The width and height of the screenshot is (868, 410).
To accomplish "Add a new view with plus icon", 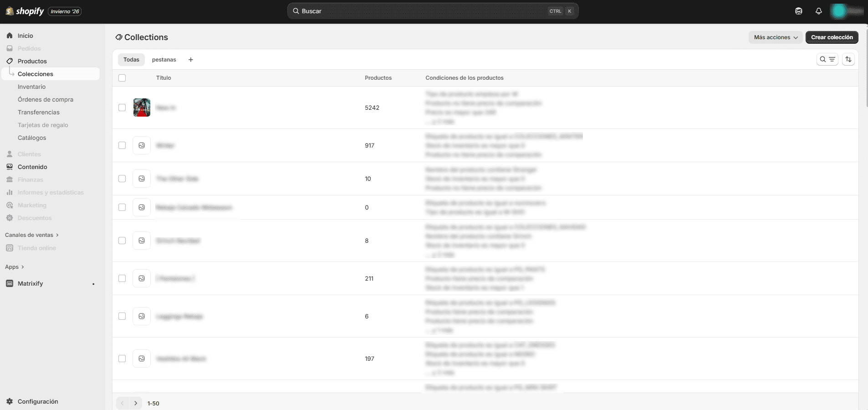I will [x=191, y=60].
